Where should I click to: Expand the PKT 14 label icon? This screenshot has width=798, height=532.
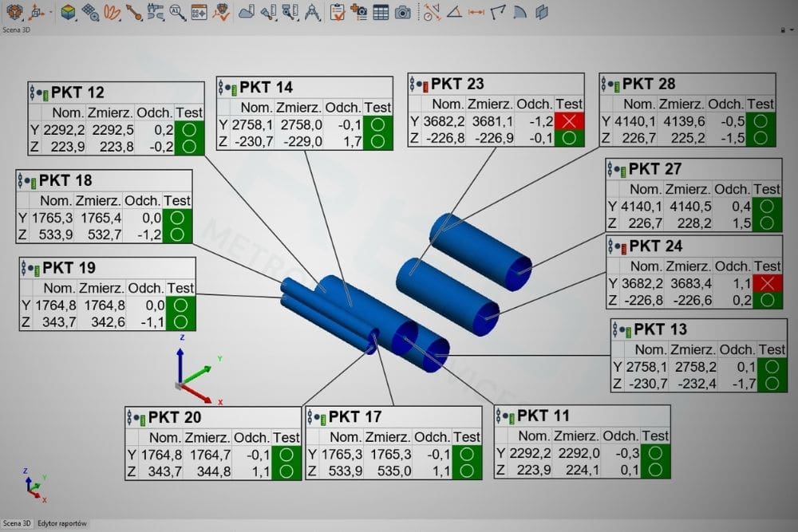tap(228, 88)
